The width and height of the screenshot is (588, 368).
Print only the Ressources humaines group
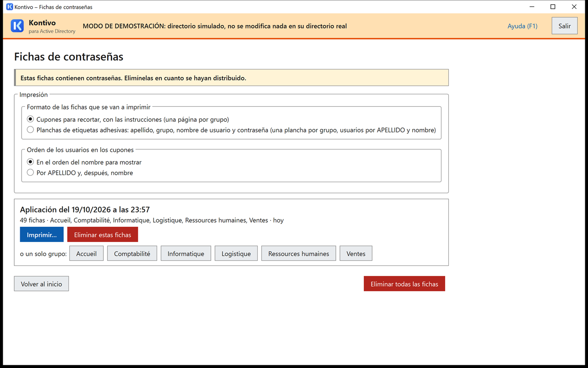[x=299, y=253]
